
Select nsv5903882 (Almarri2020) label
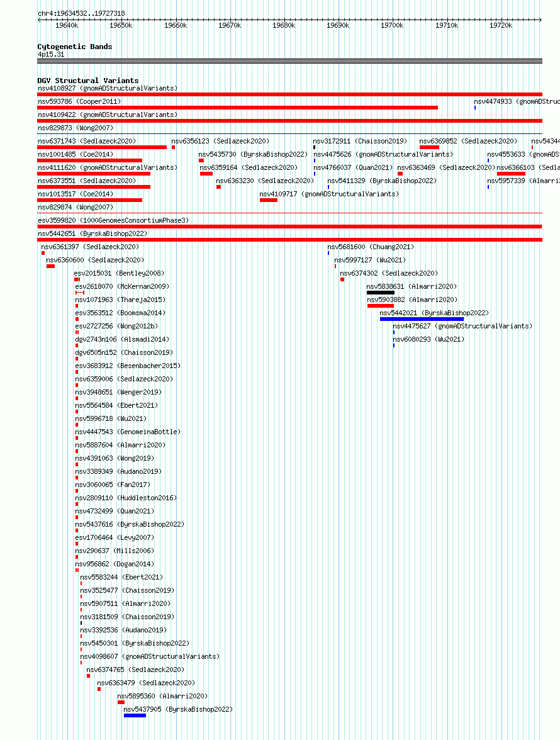tap(412, 300)
